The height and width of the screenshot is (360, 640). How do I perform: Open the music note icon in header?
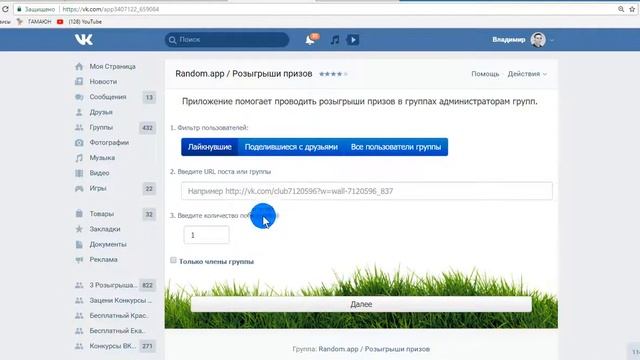335,40
